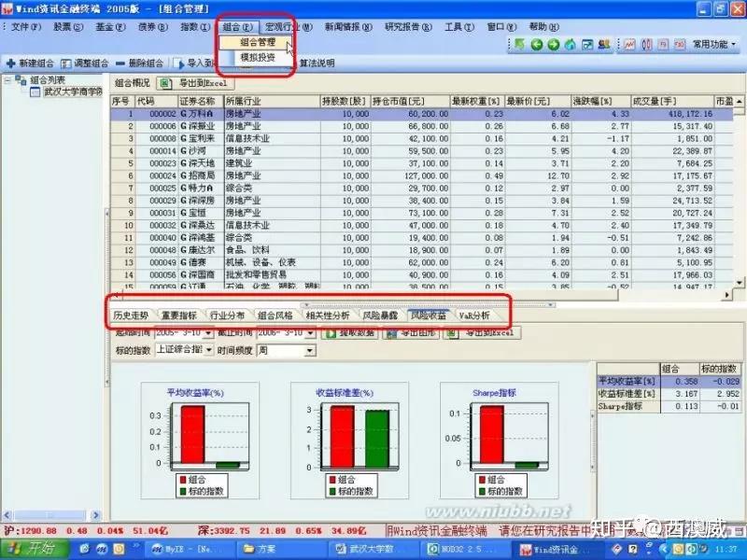Click the table's horizontal scroll right arrow

[726, 296]
